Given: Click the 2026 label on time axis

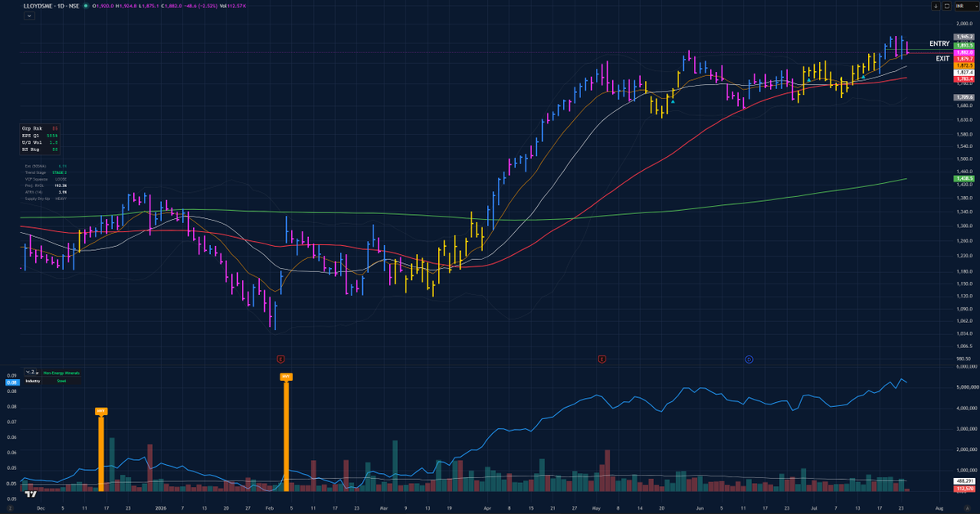Looking at the screenshot, I should (x=161, y=508).
